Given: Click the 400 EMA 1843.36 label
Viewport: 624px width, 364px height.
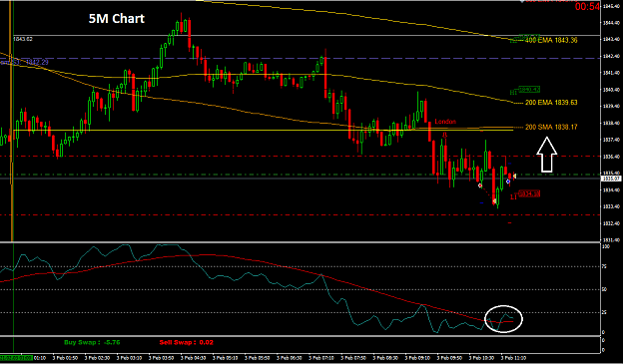Looking at the screenshot, I should coord(551,40).
